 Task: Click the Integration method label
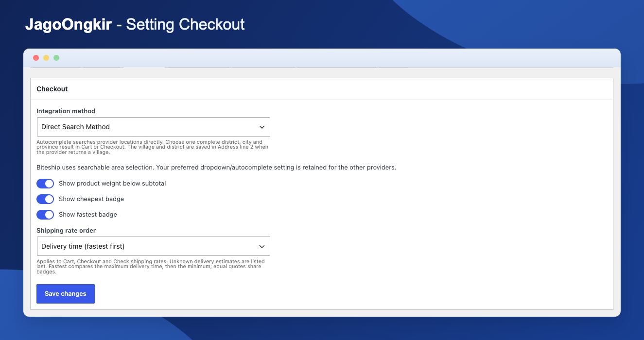[x=66, y=111]
